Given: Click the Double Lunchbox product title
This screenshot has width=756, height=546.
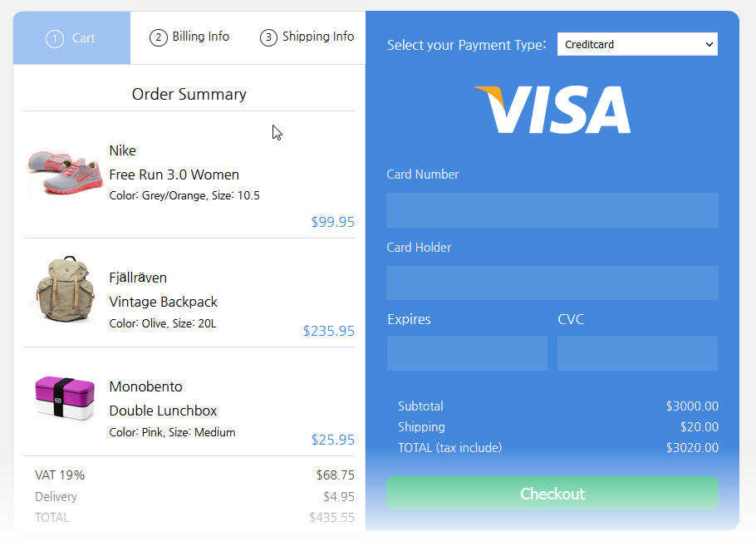Looking at the screenshot, I should point(163,411).
